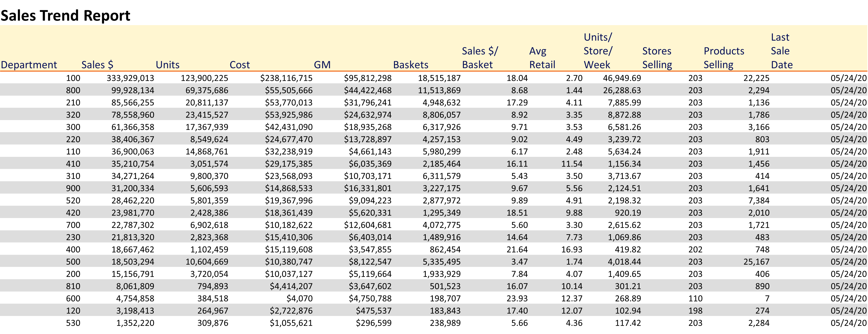The height and width of the screenshot is (334, 868).
Task: Select the Department column header
Action: [x=29, y=65]
